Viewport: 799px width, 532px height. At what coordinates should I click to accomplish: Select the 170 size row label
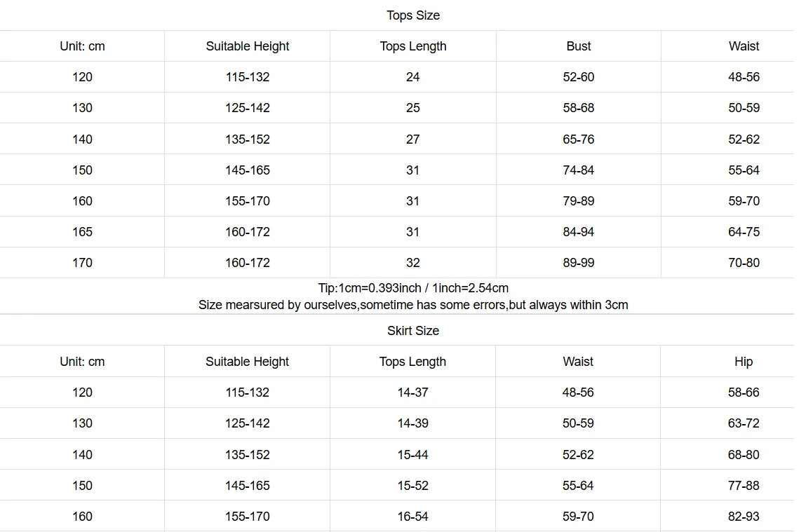82,263
